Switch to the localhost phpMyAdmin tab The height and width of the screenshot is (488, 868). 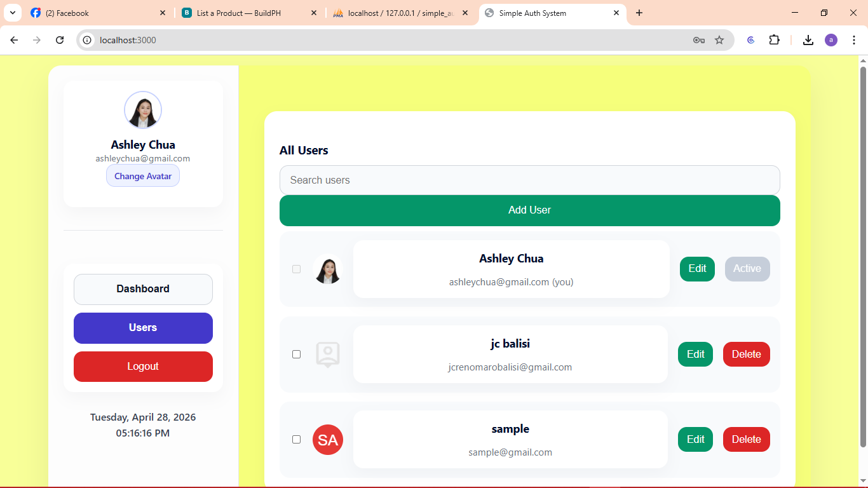click(401, 13)
